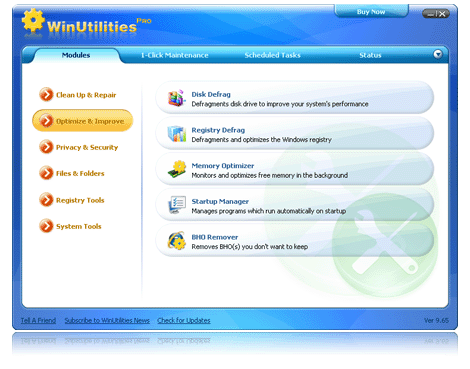
Task: Click the Startup Manager title
Action: tap(220, 201)
